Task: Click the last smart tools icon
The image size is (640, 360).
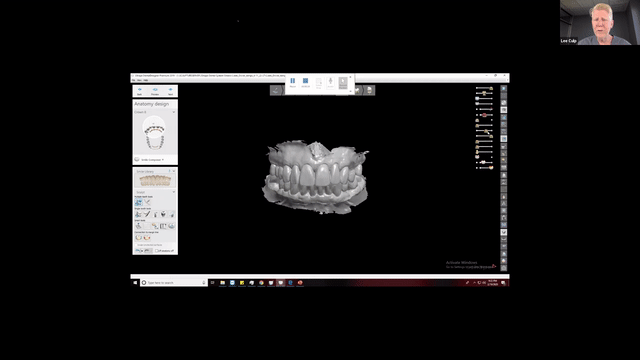Action: tap(172, 226)
